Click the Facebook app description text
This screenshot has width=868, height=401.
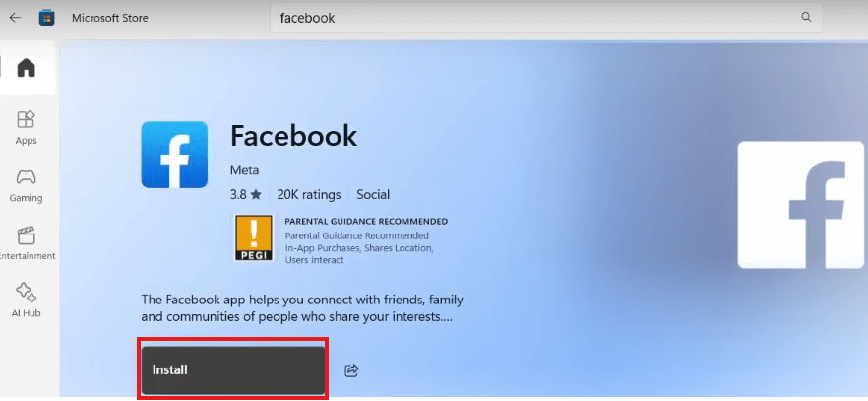pos(302,309)
